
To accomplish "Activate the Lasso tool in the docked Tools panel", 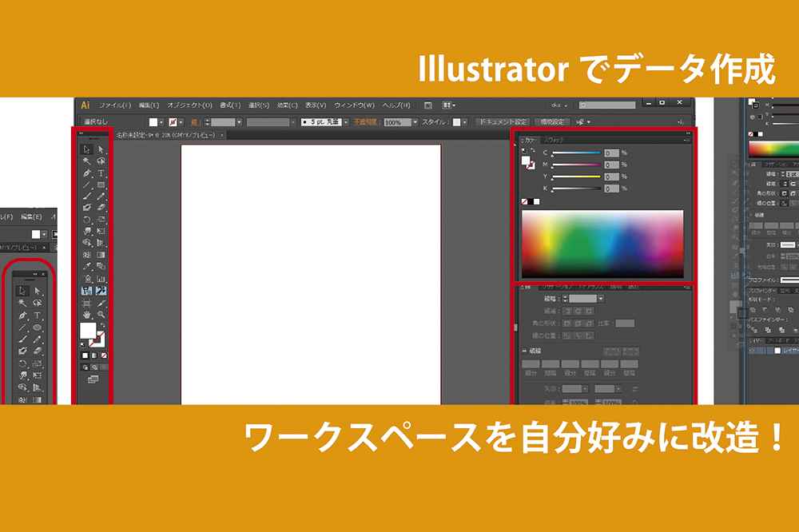I will [x=101, y=161].
